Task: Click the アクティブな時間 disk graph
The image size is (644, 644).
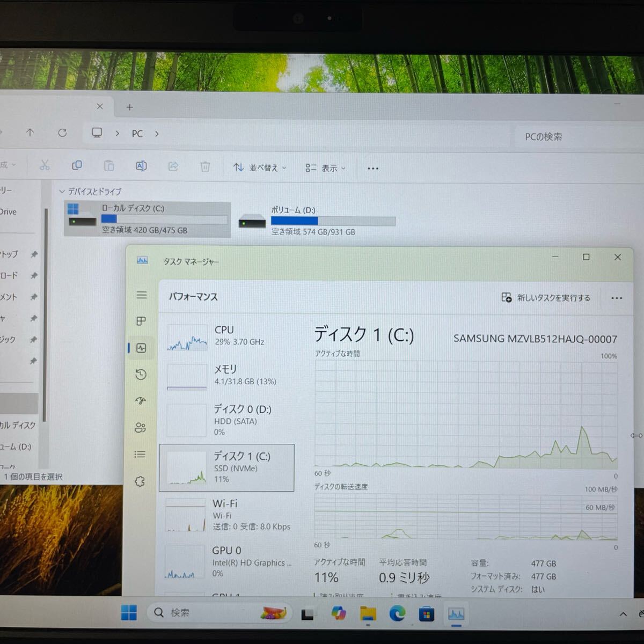Action: (x=466, y=414)
